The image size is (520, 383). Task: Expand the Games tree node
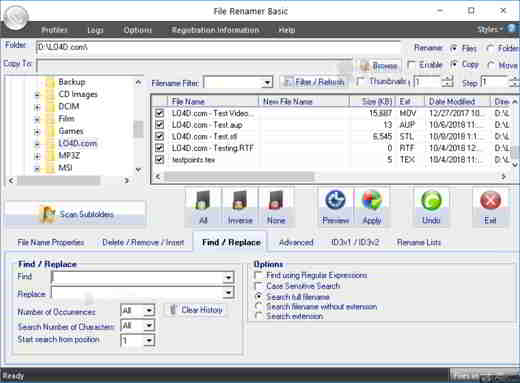pyautogui.click(x=37, y=132)
